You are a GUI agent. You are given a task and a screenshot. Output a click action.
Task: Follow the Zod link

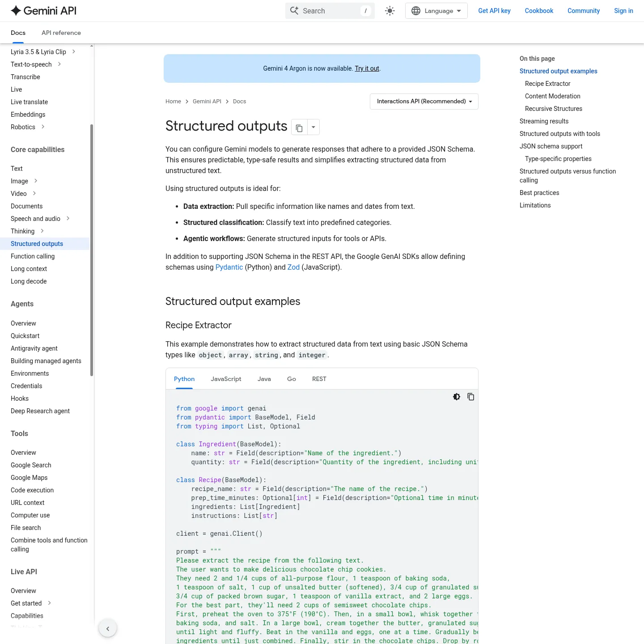[293, 267]
